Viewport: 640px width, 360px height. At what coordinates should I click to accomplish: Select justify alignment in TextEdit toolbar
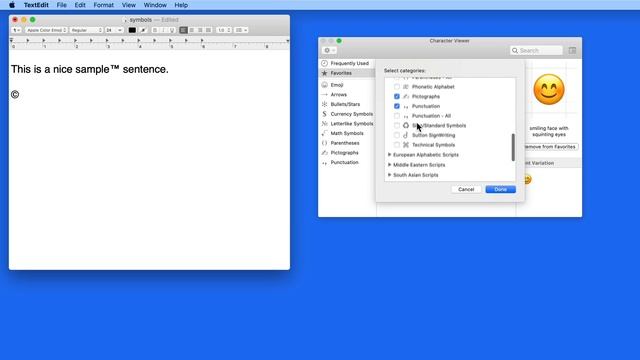pos(209,30)
